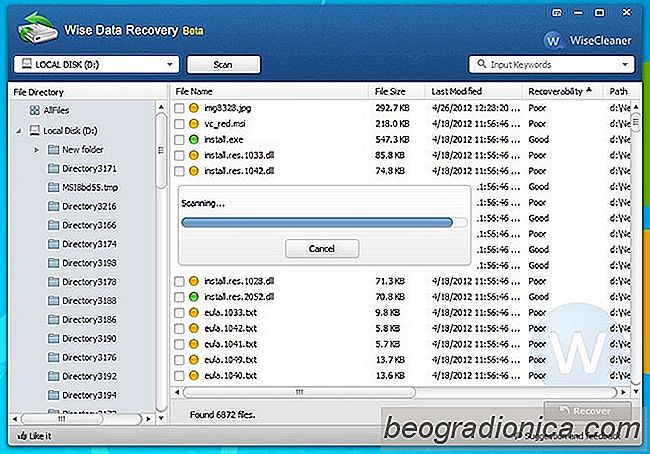Click the file list horizontal scrollbar thumb
Viewport: 650px width, 454px height.
tap(299, 392)
